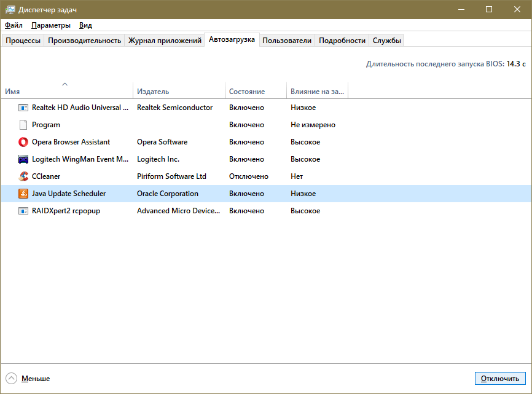Switch to the Процессы tab
The width and height of the screenshot is (532, 394).
pyautogui.click(x=23, y=41)
